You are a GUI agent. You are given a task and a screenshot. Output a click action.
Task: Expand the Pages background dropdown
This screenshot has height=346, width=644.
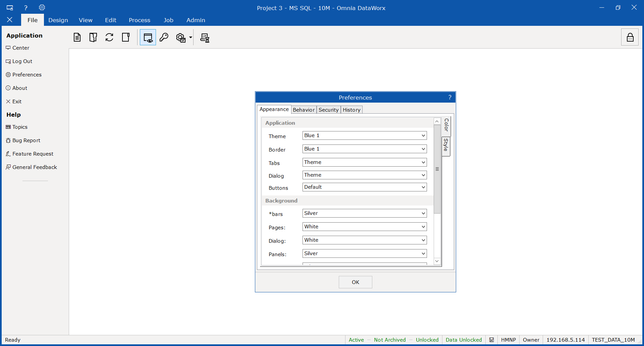(364, 227)
